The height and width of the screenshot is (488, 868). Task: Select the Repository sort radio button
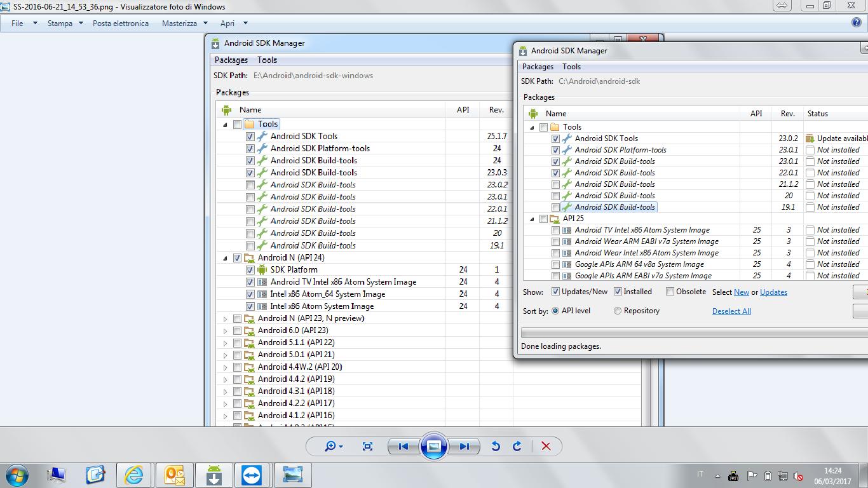tap(618, 311)
